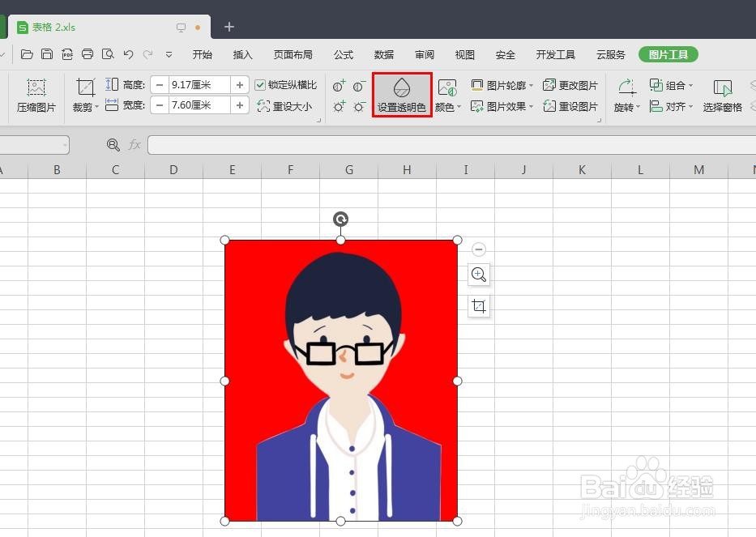Open 云服务 tab
This screenshot has width=756, height=537.
pos(610,55)
